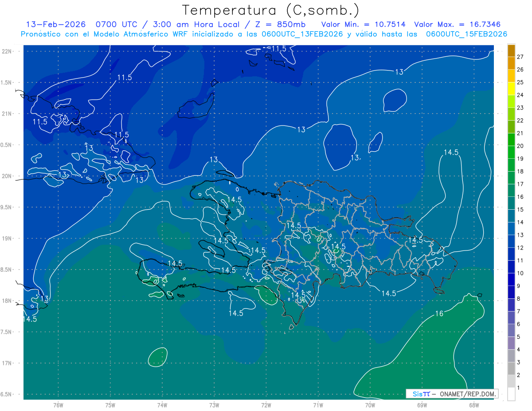Click color scale value "14"
The width and height of the screenshot is (532, 411).
(520, 222)
